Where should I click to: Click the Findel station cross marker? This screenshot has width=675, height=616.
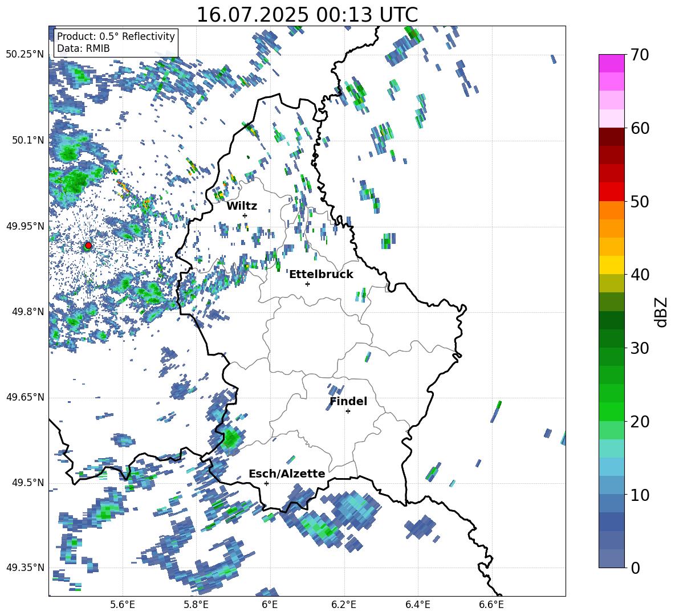[348, 411]
